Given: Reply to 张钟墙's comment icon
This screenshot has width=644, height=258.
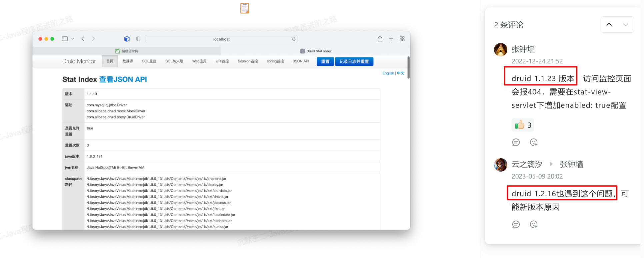Looking at the screenshot, I should pyautogui.click(x=516, y=142).
